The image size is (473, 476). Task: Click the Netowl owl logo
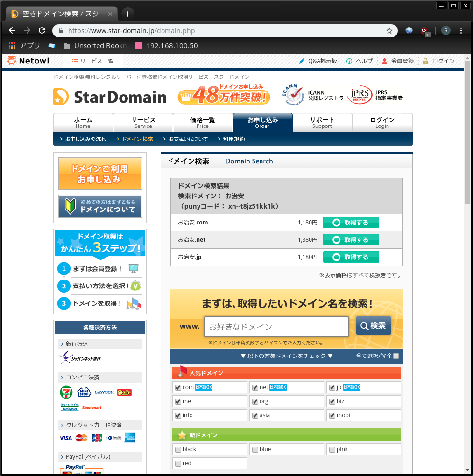click(28, 61)
